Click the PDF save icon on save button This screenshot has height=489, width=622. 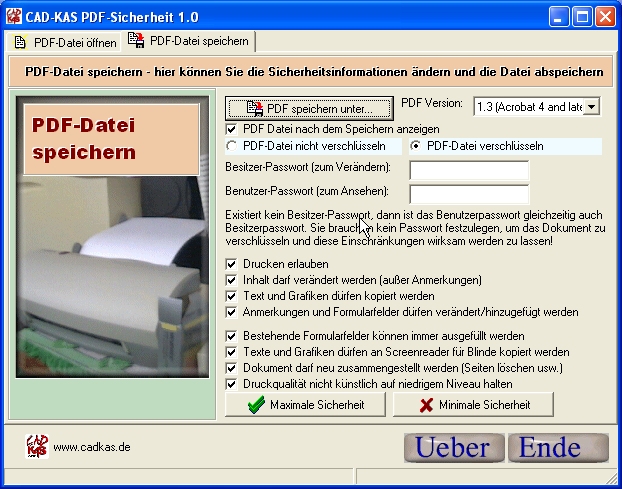(x=254, y=108)
